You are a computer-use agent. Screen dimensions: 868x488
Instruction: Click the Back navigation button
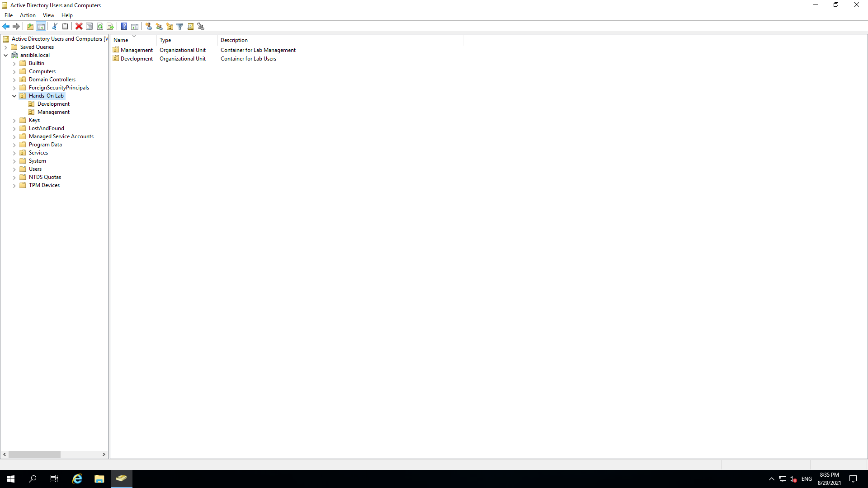point(6,27)
